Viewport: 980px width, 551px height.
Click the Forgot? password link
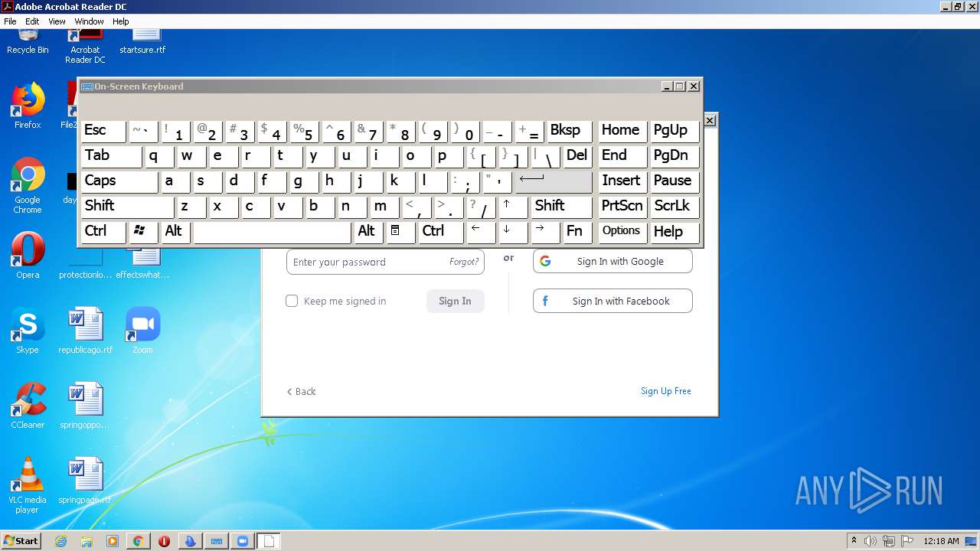[x=464, y=262]
